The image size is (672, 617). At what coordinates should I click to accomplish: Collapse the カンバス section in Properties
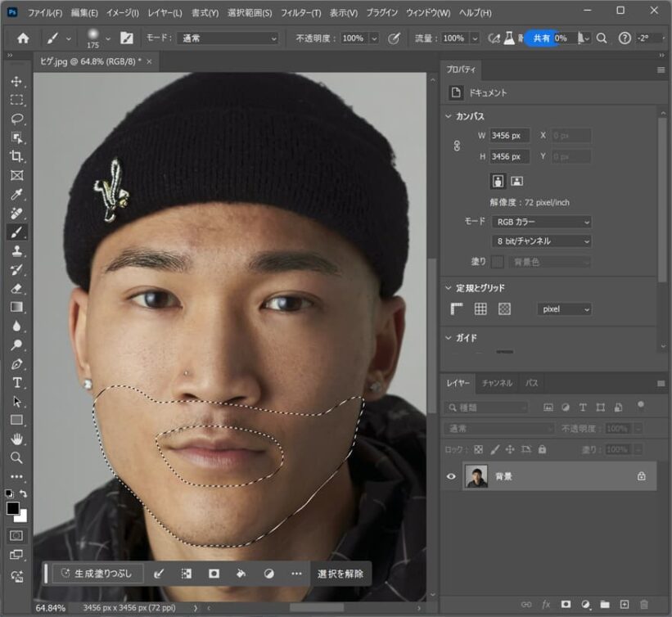pos(448,116)
